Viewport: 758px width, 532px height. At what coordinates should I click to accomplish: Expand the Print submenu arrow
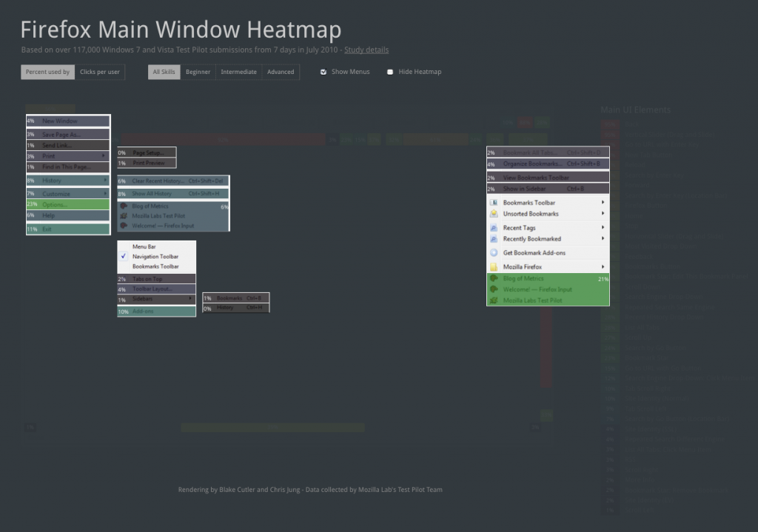pyautogui.click(x=104, y=156)
